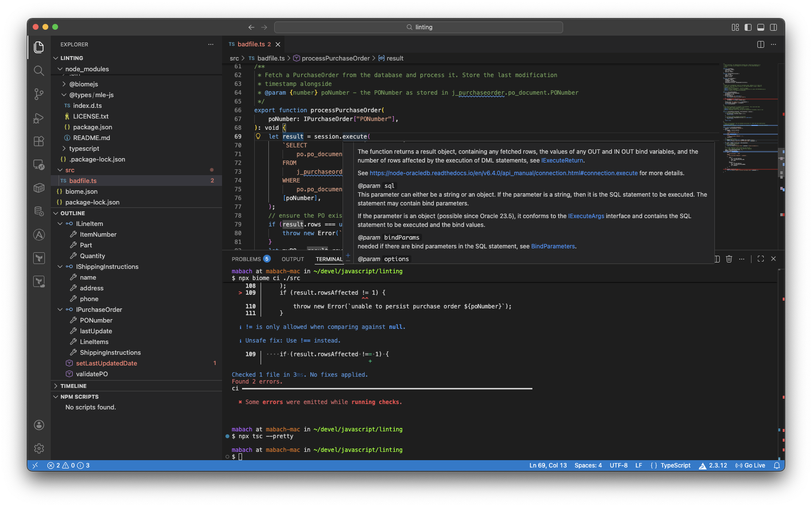Switch to the OUTPUT panel tab
812x507 pixels.
(x=293, y=259)
